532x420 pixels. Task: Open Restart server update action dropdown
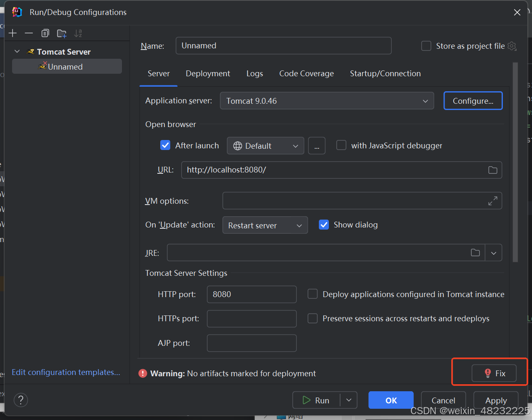(x=265, y=225)
